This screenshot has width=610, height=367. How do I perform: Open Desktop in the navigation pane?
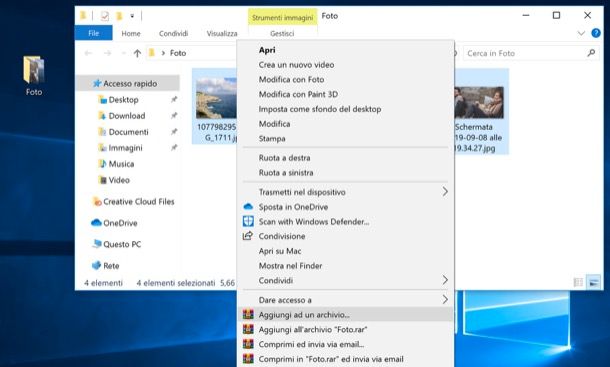click(123, 100)
